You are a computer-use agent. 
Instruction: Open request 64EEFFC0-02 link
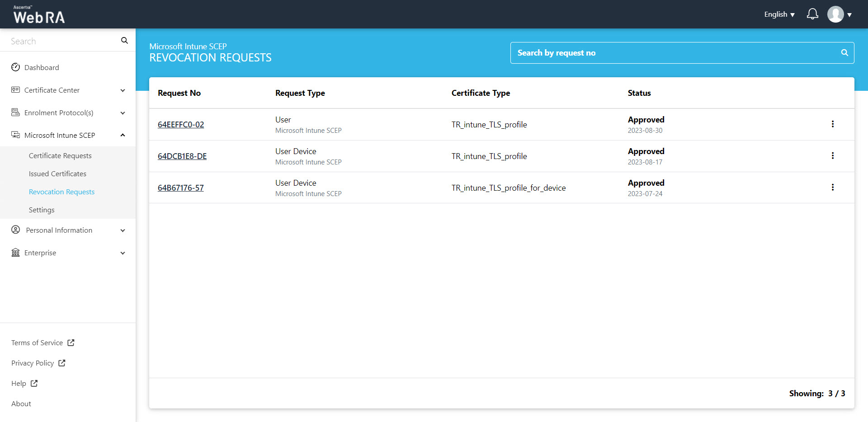pos(181,125)
